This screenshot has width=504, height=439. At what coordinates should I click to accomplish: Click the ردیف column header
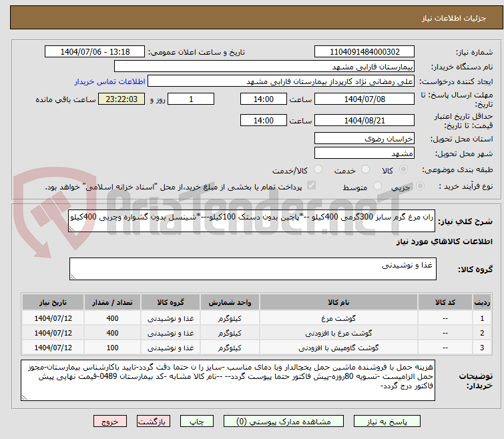pos(482,302)
